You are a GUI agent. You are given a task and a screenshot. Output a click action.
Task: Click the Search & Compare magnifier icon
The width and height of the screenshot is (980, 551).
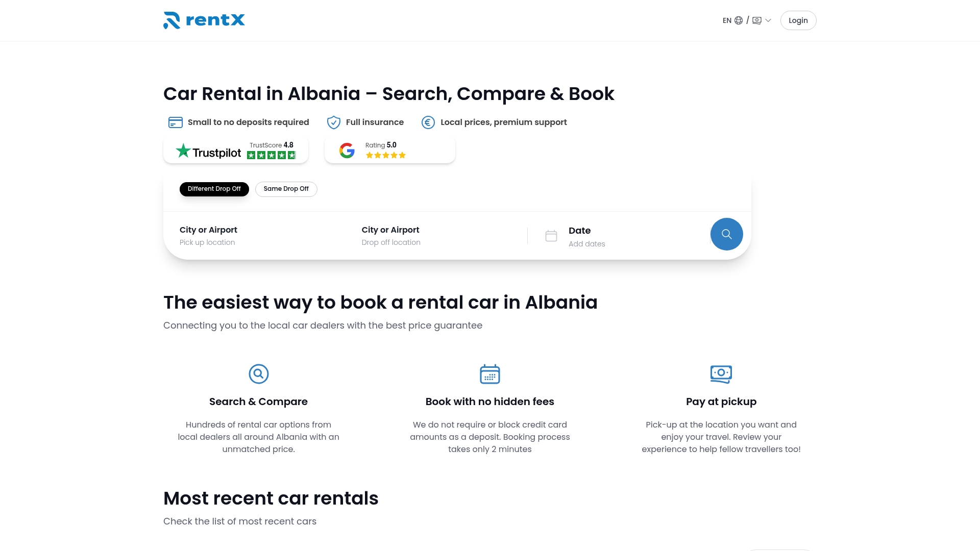coord(258,373)
